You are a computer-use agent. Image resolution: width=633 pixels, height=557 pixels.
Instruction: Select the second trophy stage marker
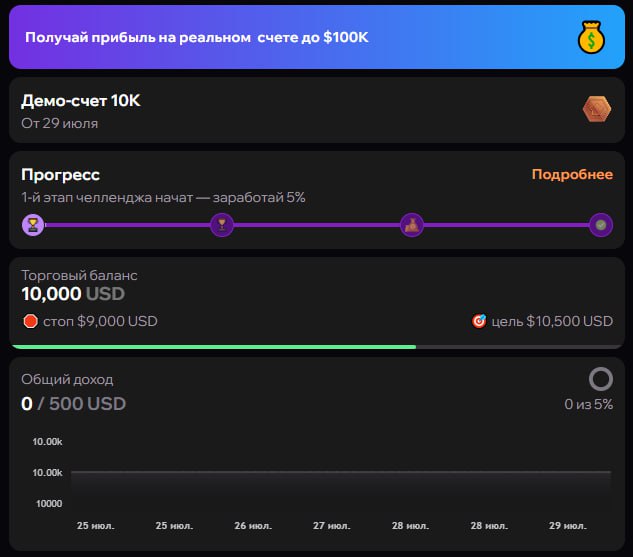coord(222,224)
